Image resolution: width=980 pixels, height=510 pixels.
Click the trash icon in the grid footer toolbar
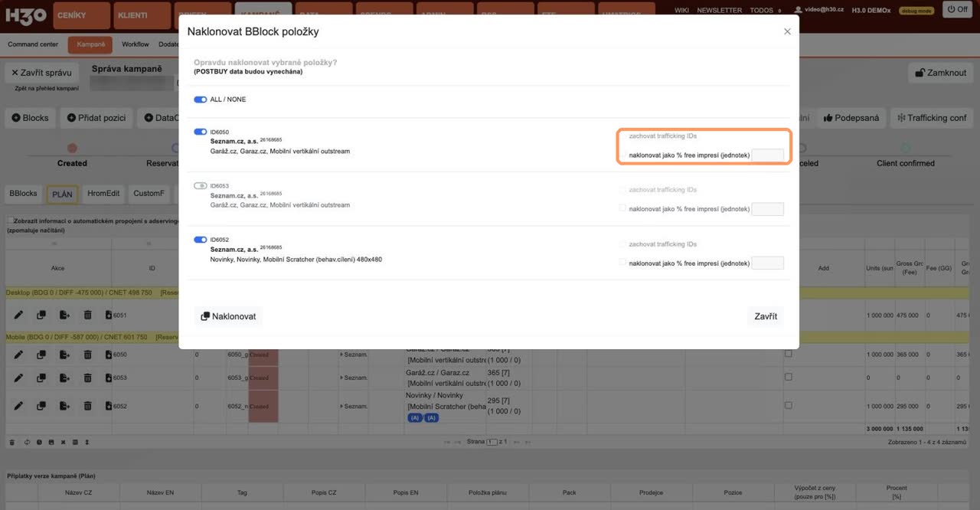pyautogui.click(x=11, y=442)
